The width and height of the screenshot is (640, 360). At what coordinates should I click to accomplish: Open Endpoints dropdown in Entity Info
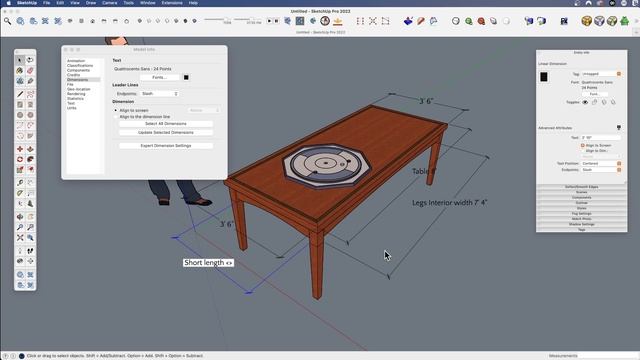click(601, 169)
